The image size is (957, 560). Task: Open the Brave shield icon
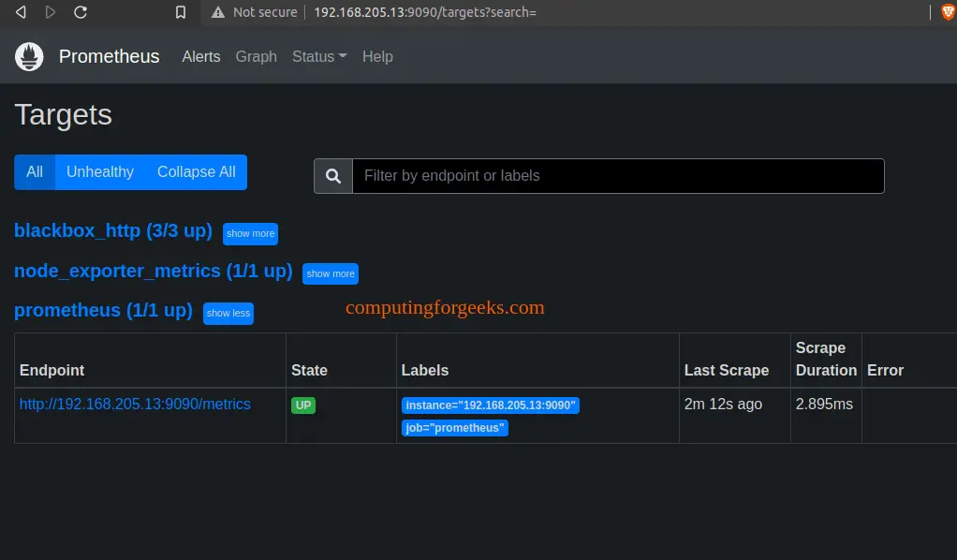point(948,12)
